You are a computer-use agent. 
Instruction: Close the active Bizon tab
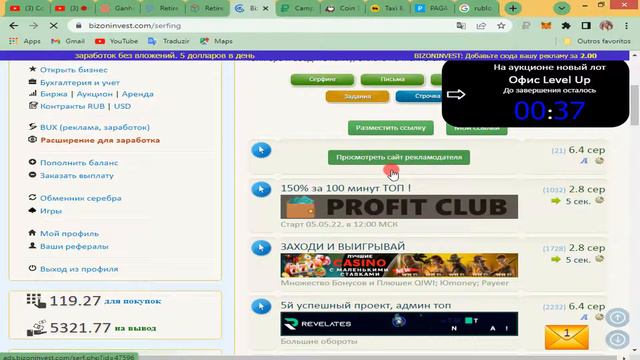click(x=266, y=8)
